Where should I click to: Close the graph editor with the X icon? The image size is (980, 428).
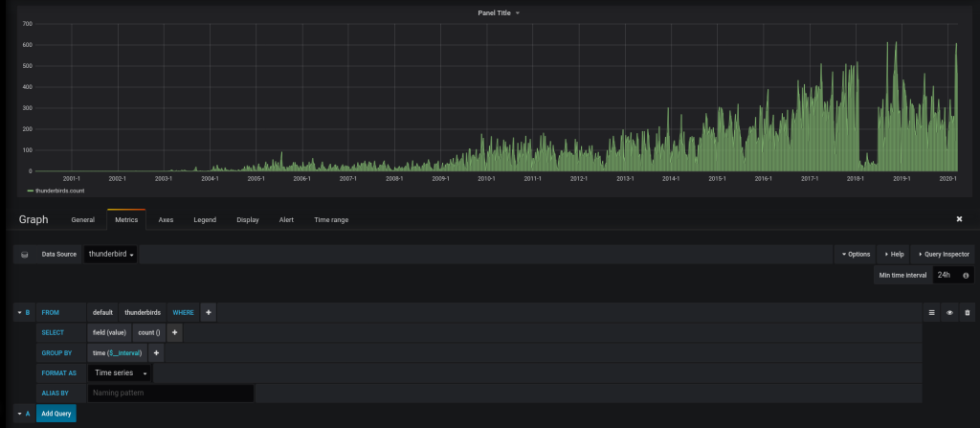point(959,219)
